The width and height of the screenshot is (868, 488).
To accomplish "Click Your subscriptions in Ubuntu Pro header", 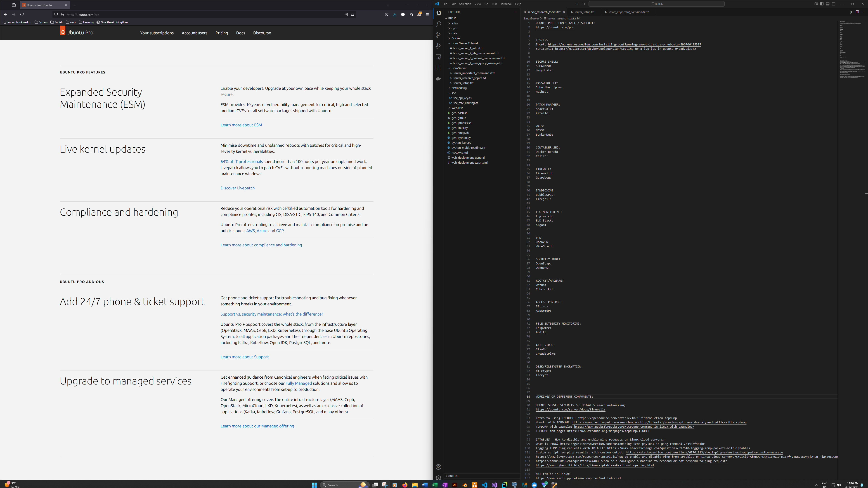I will coord(157,33).
